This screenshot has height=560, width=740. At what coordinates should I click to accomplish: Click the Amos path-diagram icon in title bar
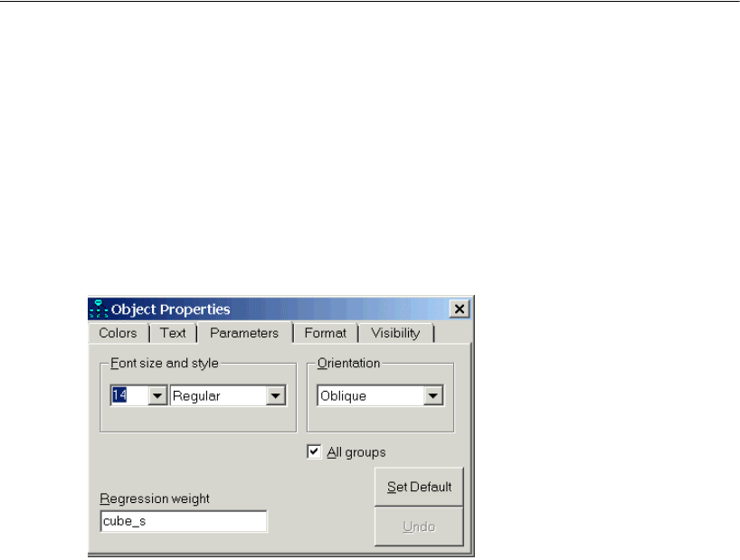[x=99, y=308]
